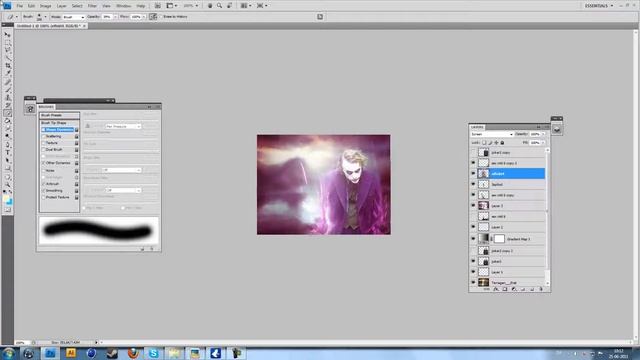
Task: Select the Clone Stamp tool
Action: click(8, 98)
